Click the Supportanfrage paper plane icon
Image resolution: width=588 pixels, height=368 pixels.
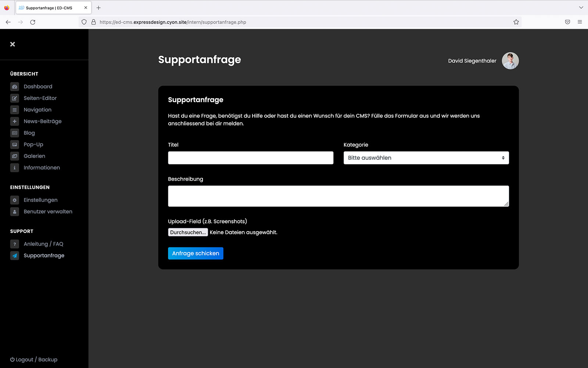point(15,256)
